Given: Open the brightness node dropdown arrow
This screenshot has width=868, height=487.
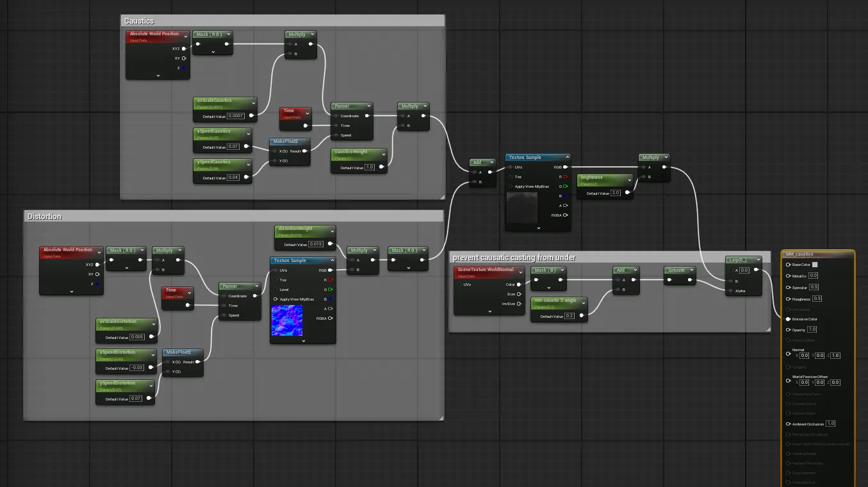Looking at the screenshot, I should pos(628,179).
